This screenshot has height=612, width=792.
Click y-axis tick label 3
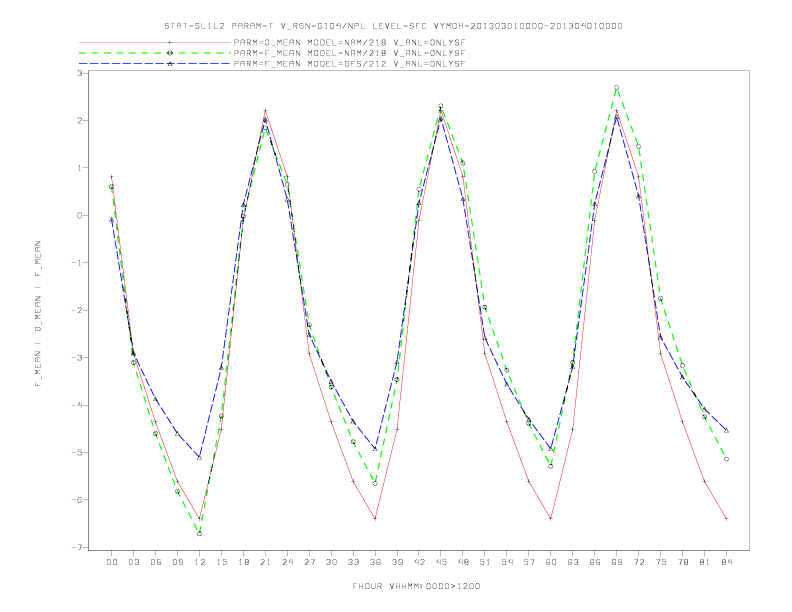80,73
